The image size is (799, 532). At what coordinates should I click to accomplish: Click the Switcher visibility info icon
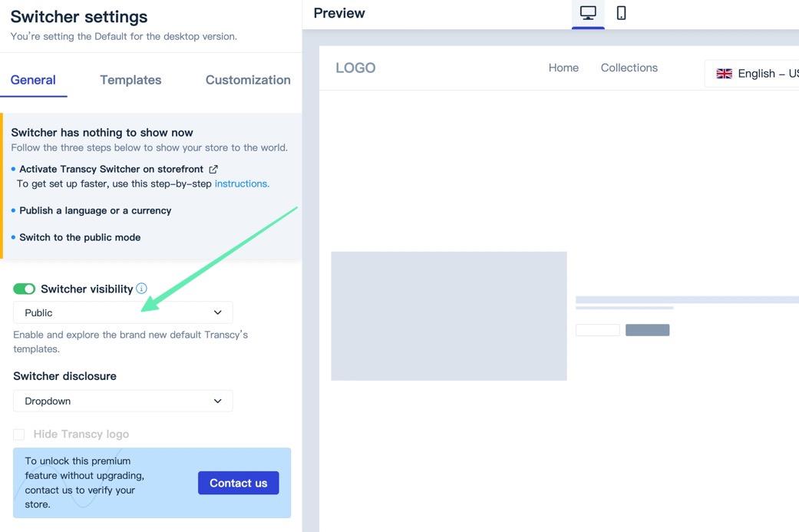[141, 289]
